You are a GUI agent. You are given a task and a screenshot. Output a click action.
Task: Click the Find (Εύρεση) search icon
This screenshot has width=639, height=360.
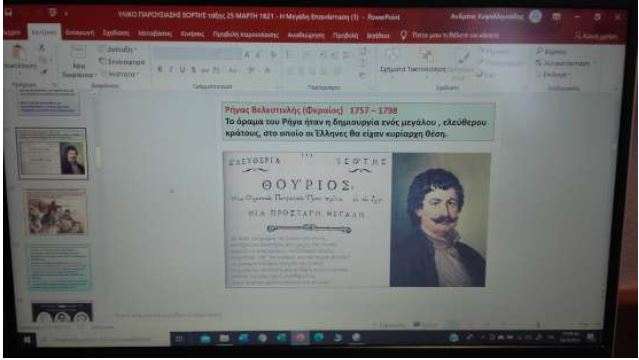[x=540, y=51]
